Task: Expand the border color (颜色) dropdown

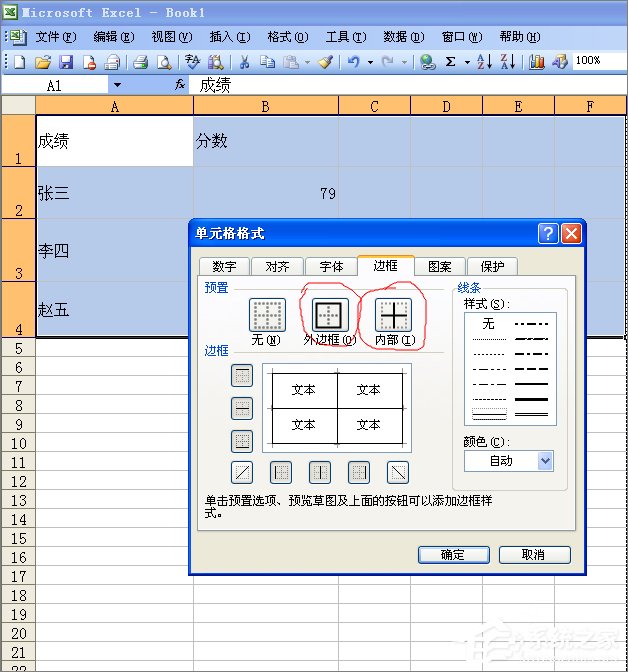Action: coord(545,461)
